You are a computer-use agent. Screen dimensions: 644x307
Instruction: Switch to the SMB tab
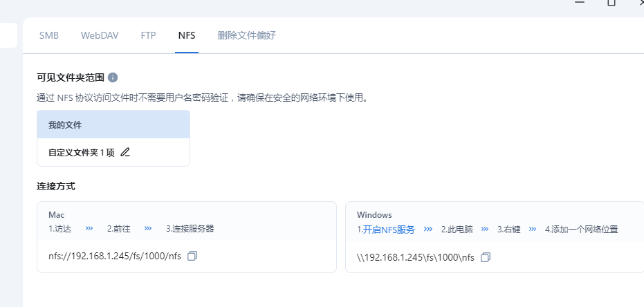pos(49,35)
